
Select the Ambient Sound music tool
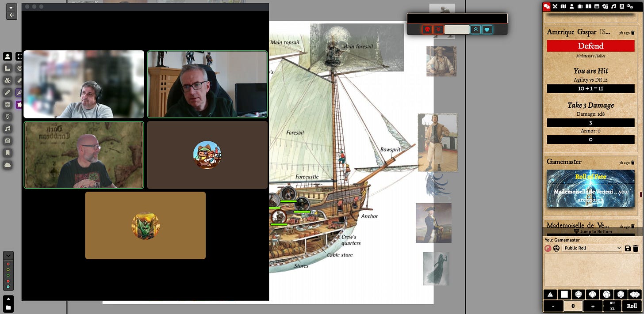8,129
